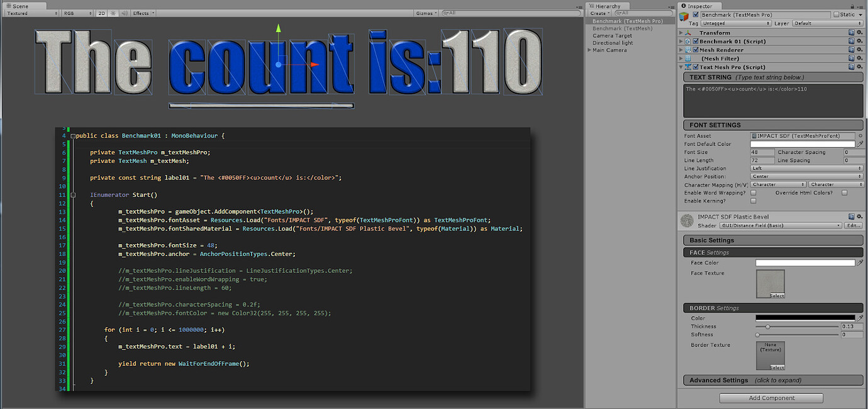This screenshot has height=409, width=868.
Task: Click the Edit button next to Shader
Action: pos(854,225)
